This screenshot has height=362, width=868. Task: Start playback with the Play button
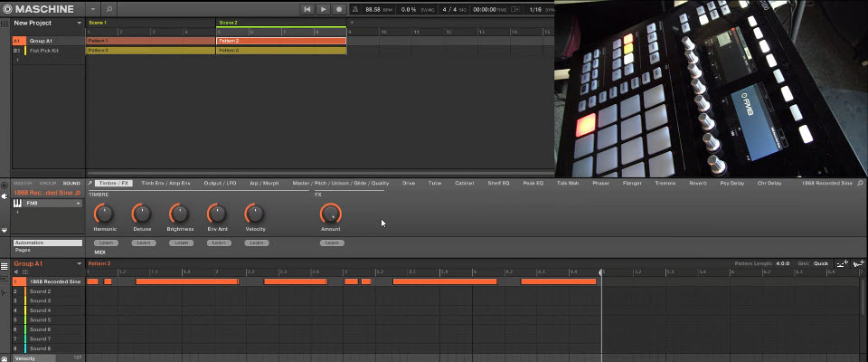(x=324, y=9)
